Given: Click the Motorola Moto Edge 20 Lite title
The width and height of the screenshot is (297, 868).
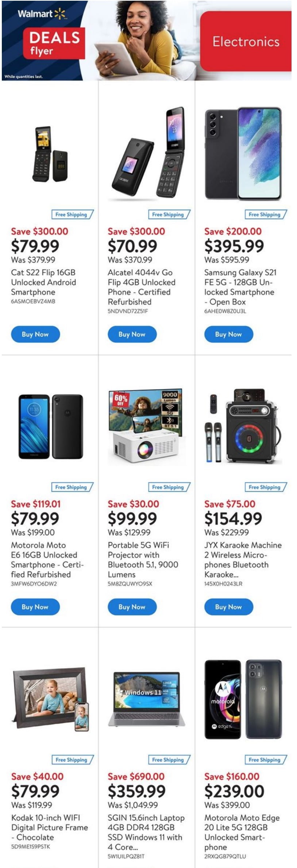Looking at the screenshot, I should [242, 832].
